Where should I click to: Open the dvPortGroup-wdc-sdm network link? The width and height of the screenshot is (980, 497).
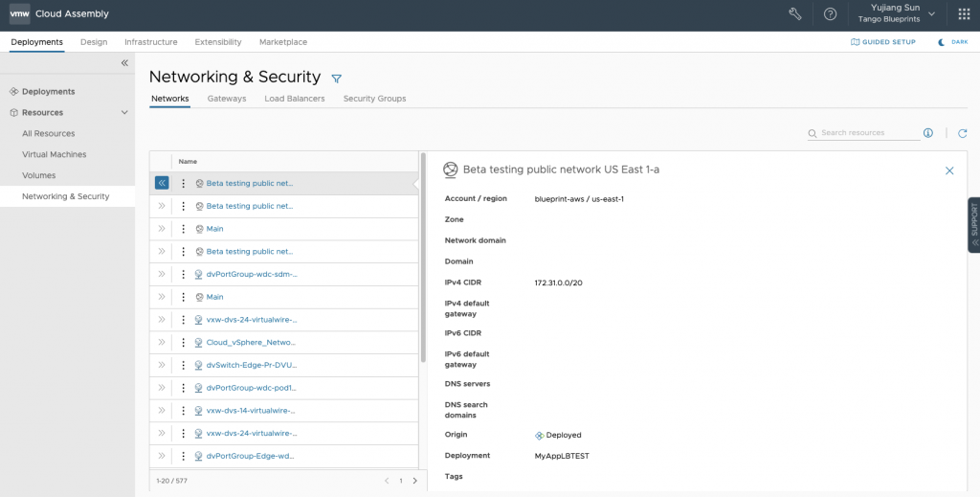click(x=252, y=274)
